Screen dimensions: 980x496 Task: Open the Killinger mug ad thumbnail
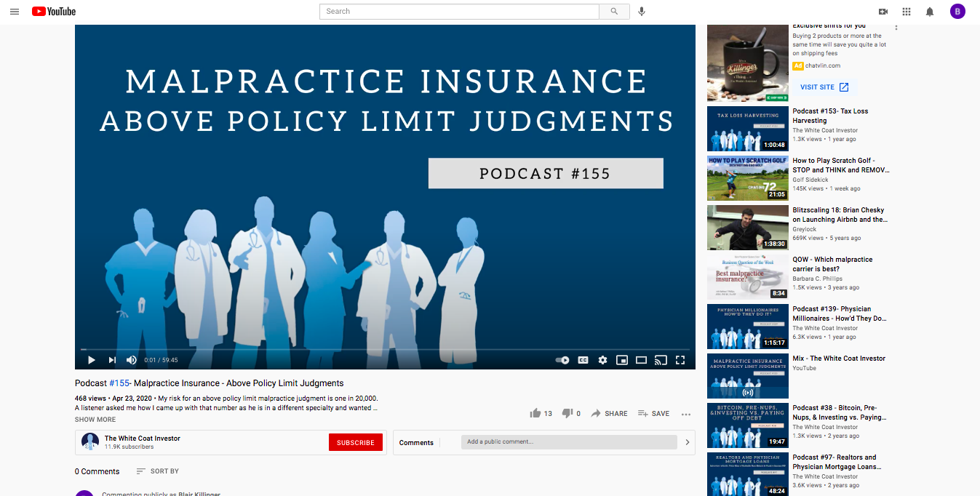click(747, 63)
